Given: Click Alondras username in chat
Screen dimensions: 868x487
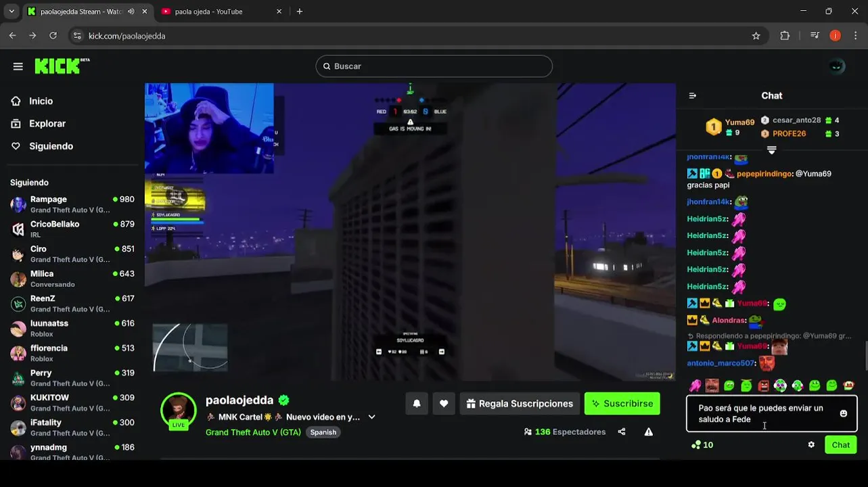Looking at the screenshot, I should 729,321.
